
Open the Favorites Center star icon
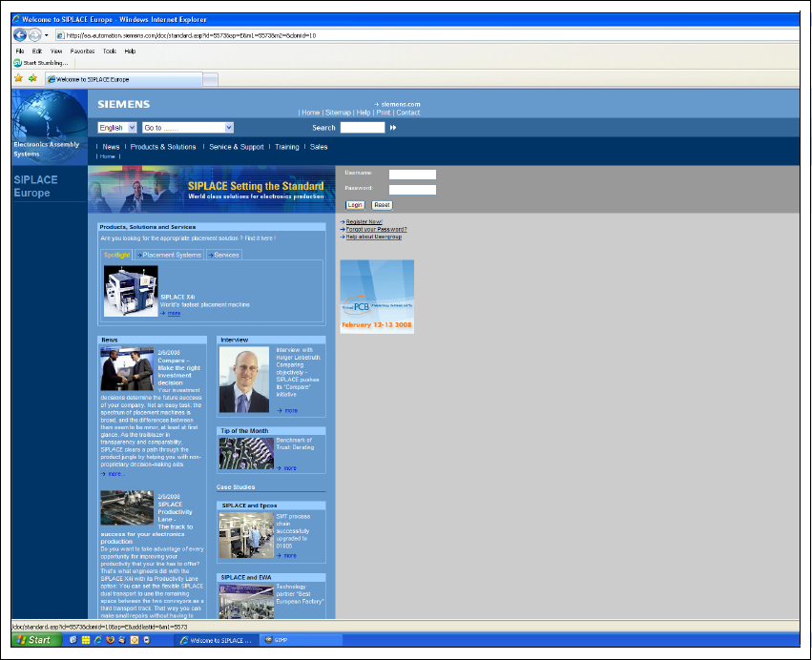(19, 78)
